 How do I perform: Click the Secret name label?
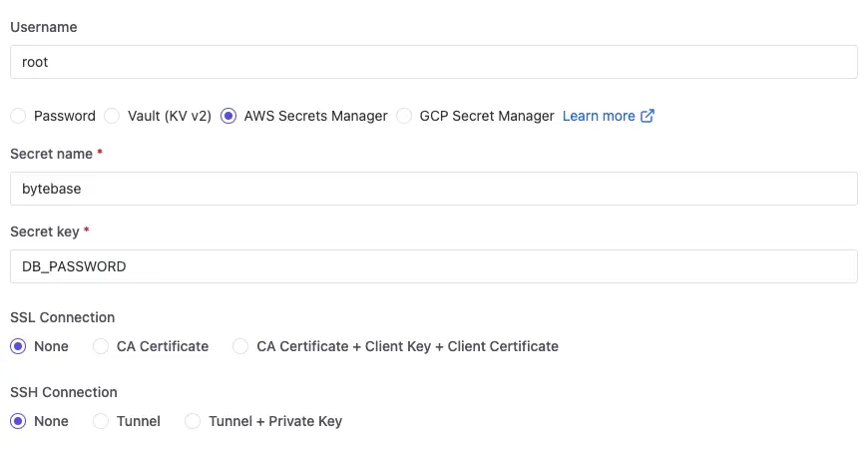pyautogui.click(x=52, y=154)
